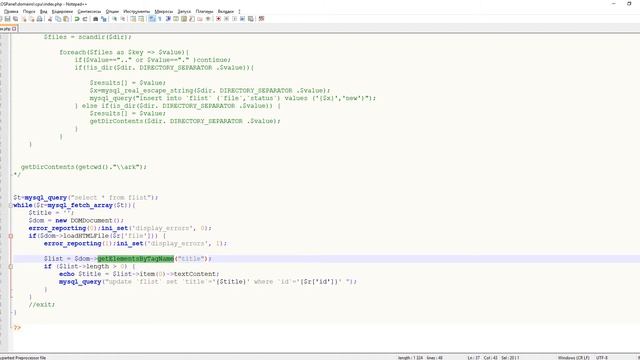Open the User Defined Language icon
This screenshot has height=360, width=640.
pos(176,19)
